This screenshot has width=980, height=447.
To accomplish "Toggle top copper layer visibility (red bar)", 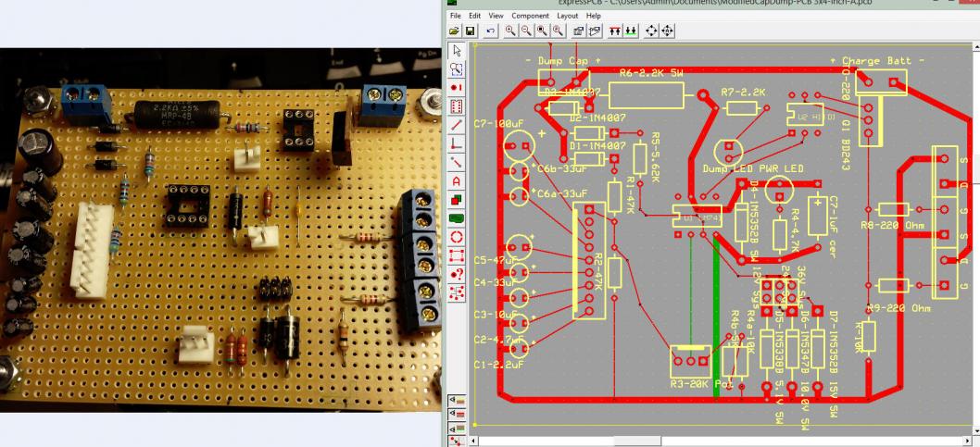I will [457, 414].
